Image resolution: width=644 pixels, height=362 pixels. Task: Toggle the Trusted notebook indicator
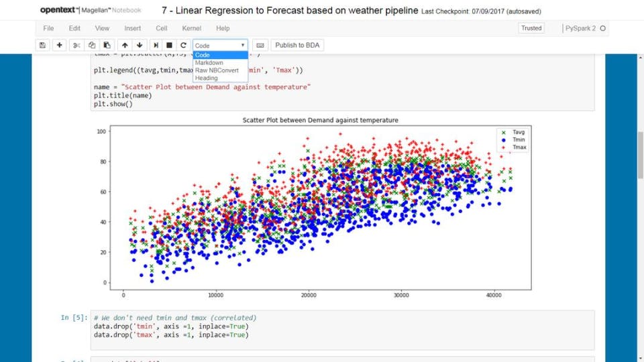tap(531, 28)
